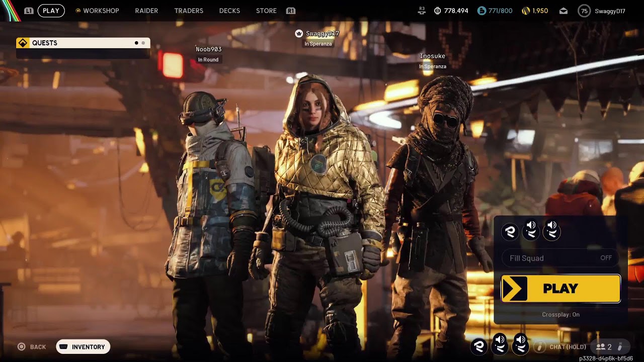Toggle third member's voice in bottom bar
The width and height of the screenshot is (644, 362).
pos(520,344)
